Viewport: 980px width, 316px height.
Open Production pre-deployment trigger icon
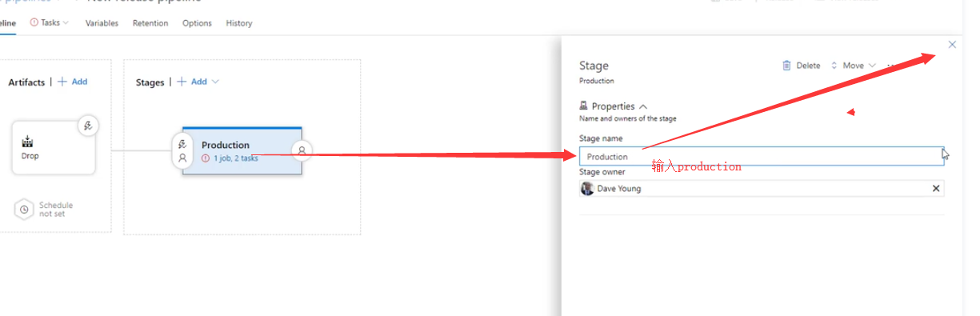click(x=182, y=144)
